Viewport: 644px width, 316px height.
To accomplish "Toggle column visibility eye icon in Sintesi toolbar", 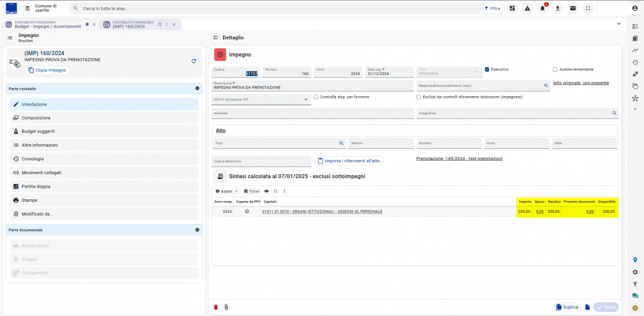I will point(266,191).
